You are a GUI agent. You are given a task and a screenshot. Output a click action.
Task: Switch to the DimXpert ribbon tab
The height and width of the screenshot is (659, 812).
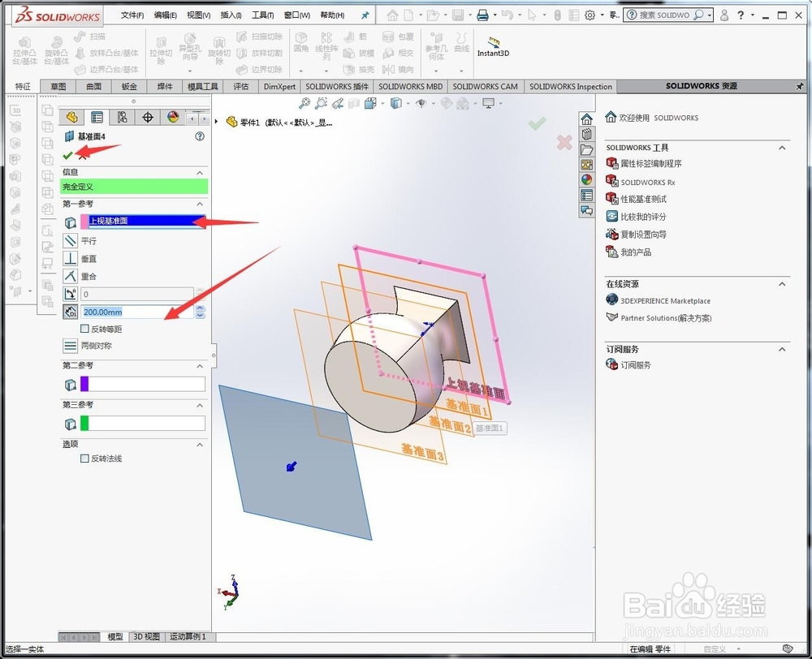279,87
